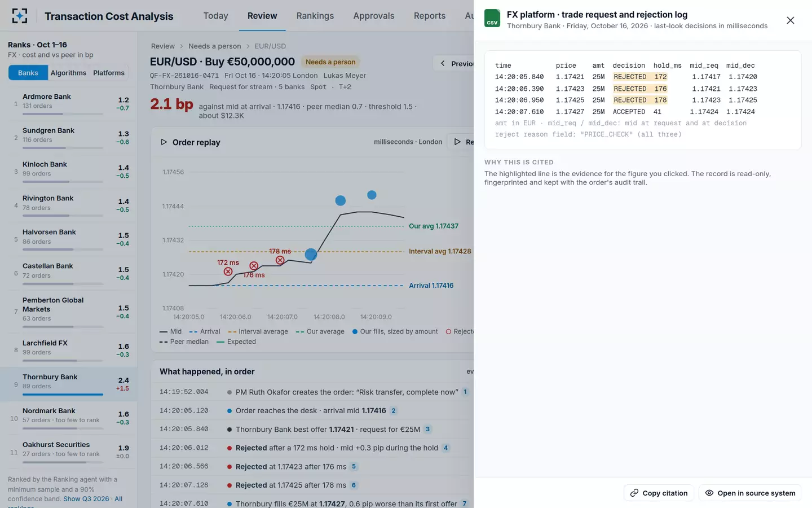Select the Banks segment toggle
Viewport: 812px width, 508px height.
click(28, 73)
